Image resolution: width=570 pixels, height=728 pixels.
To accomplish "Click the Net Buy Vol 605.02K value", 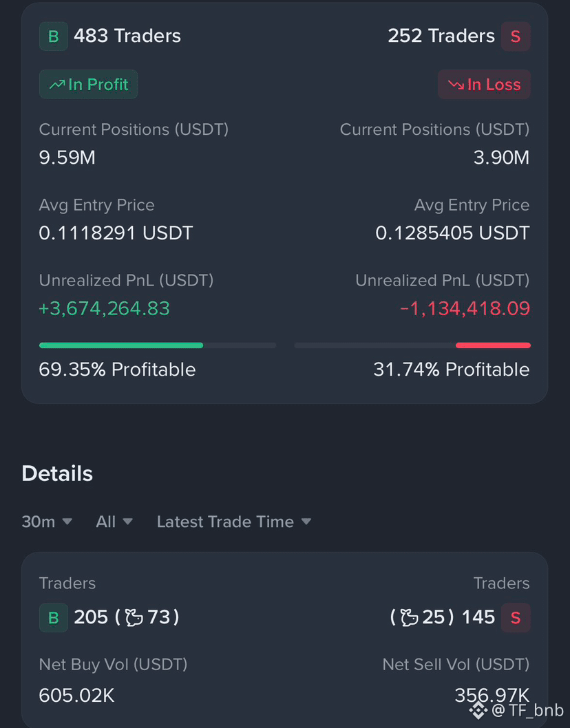I will point(76,696).
